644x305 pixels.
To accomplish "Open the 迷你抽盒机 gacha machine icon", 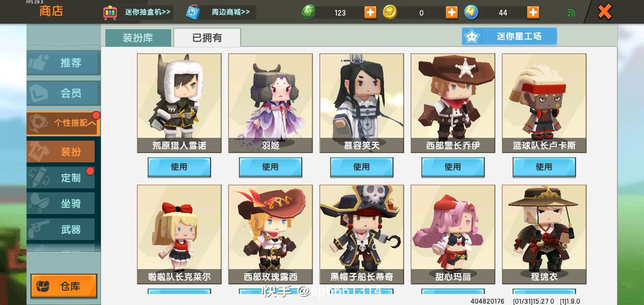I will (x=110, y=13).
